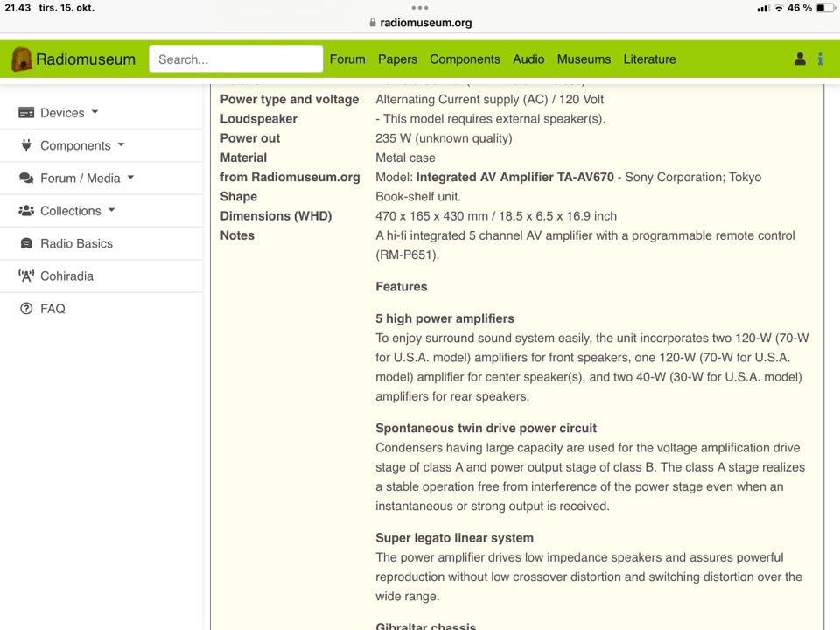Tap the Wi-Fi icon in status bar
840x630 pixels.
coord(779,8)
